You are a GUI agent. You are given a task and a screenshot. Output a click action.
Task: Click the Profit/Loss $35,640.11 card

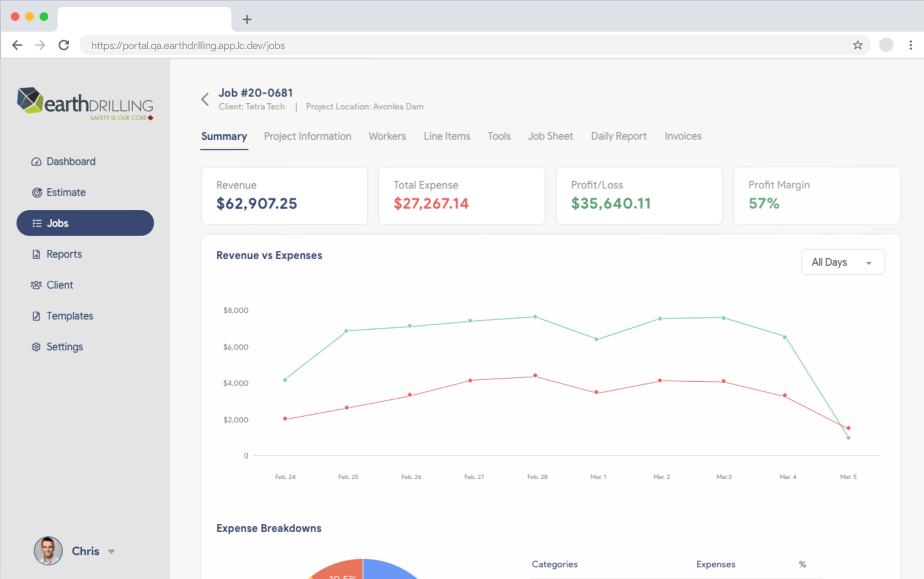(x=639, y=196)
